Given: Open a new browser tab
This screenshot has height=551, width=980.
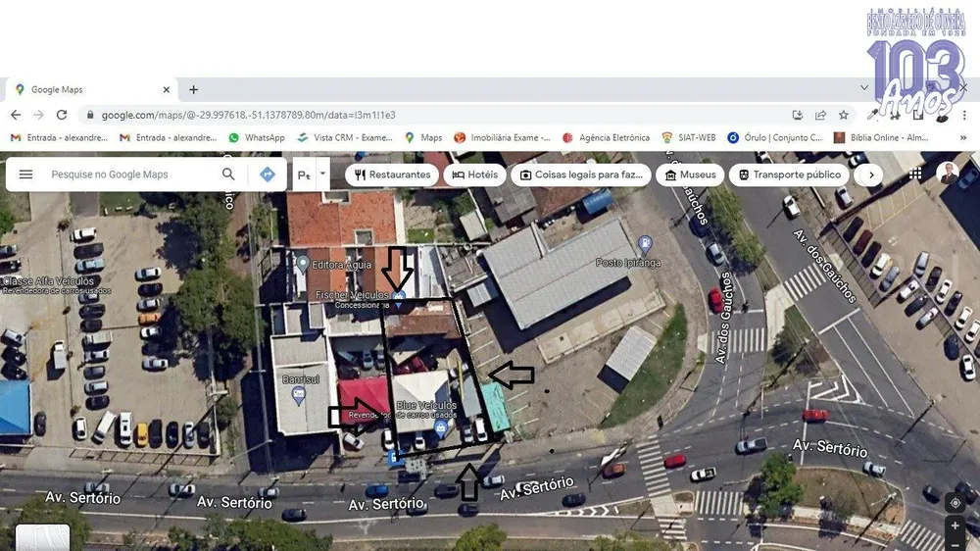Looking at the screenshot, I should click(194, 89).
